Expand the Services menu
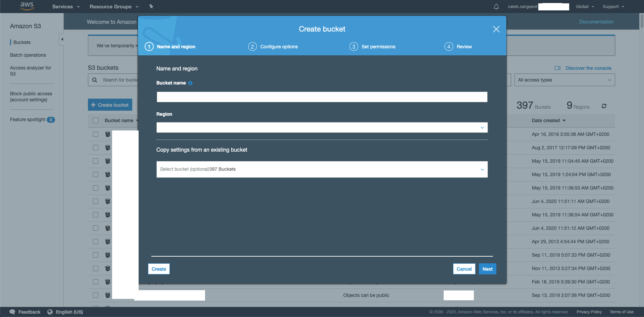This screenshot has width=644, height=317. [66, 7]
